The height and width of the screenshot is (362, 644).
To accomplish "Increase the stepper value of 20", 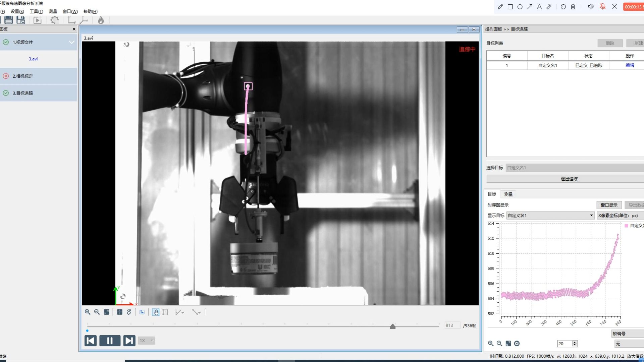I will 575,342.
